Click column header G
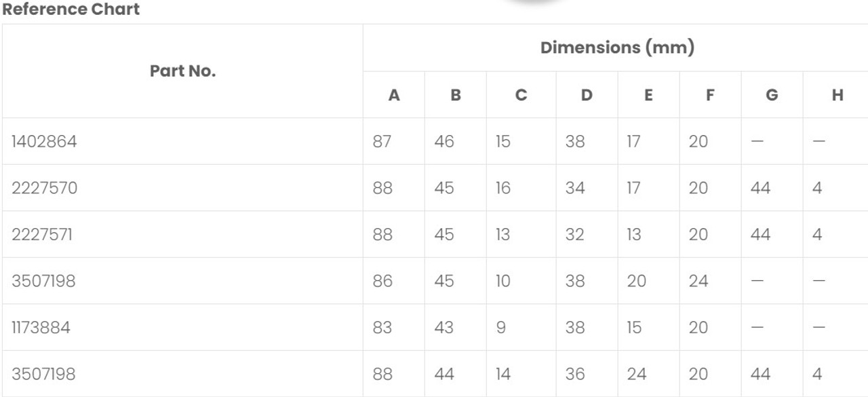Image resolution: width=868 pixels, height=397 pixels. [772, 96]
